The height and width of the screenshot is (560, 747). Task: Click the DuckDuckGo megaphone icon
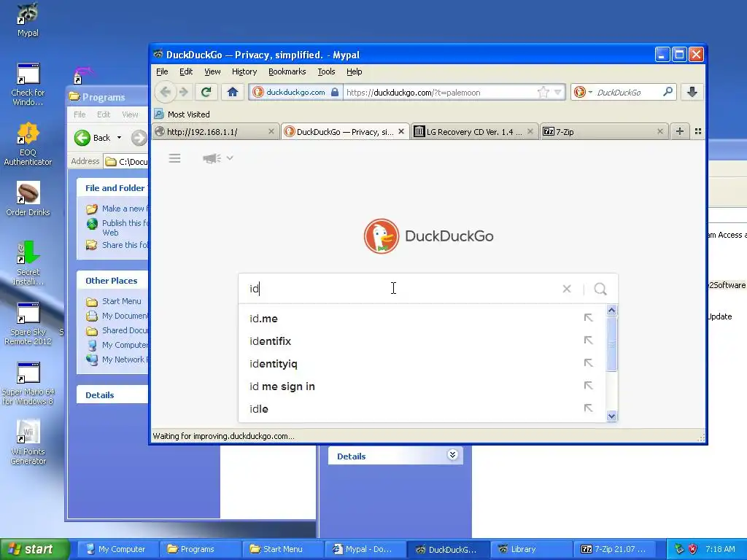(x=212, y=158)
